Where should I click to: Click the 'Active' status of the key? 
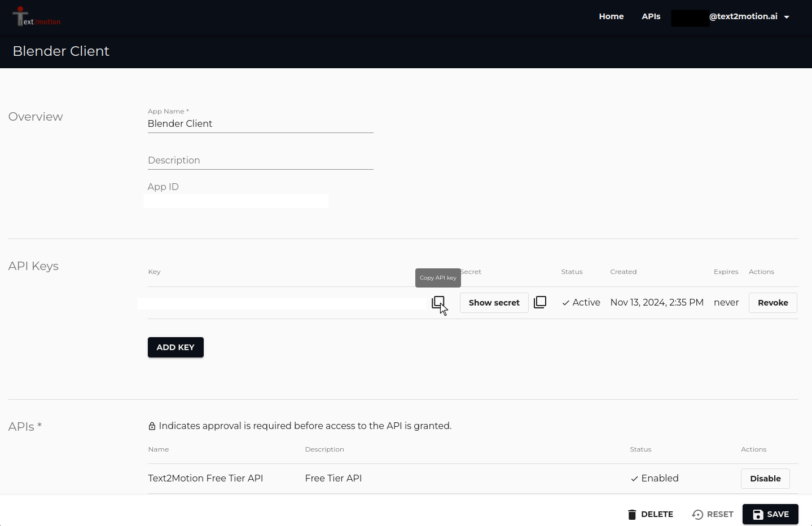581,303
